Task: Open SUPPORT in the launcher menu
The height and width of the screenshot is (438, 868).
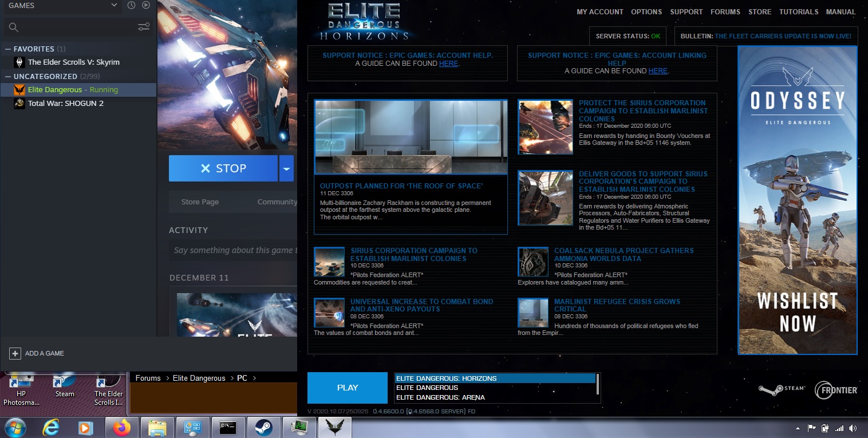Action: tap(686, 12)
